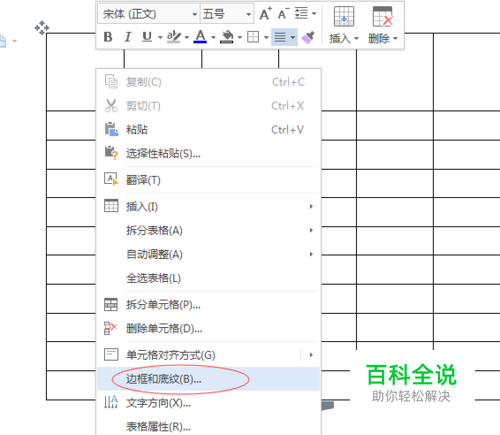Click the table move handle

point(42,28)
